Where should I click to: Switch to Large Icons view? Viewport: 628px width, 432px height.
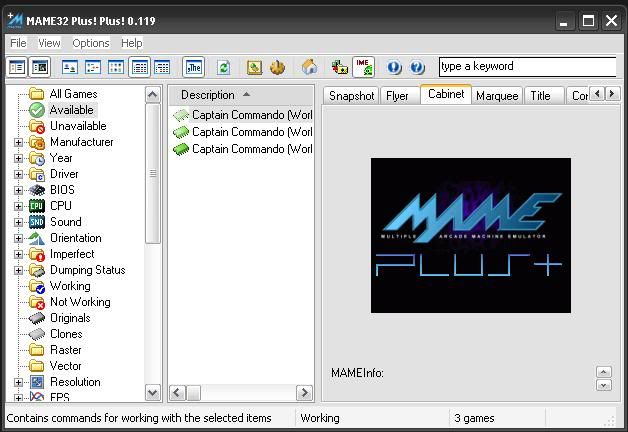70,67
